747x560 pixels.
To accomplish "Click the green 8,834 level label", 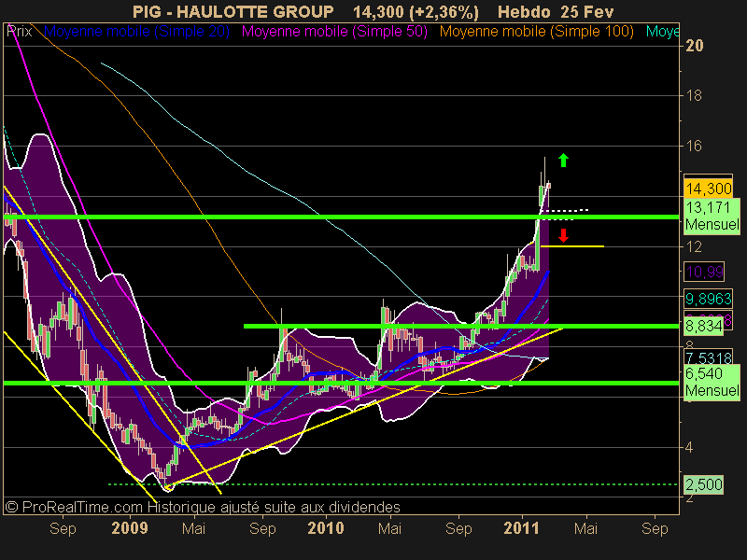I will 703,326.
